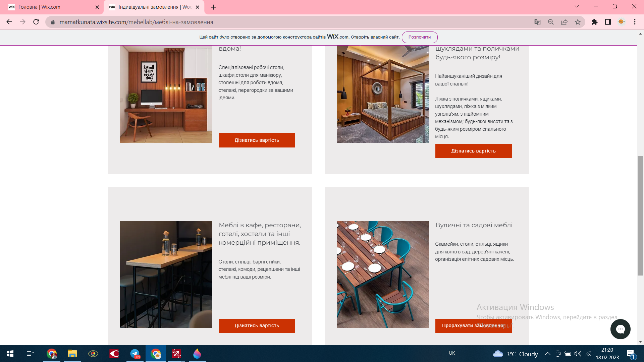Bookmark this page with the star icon

click(578, 22)
